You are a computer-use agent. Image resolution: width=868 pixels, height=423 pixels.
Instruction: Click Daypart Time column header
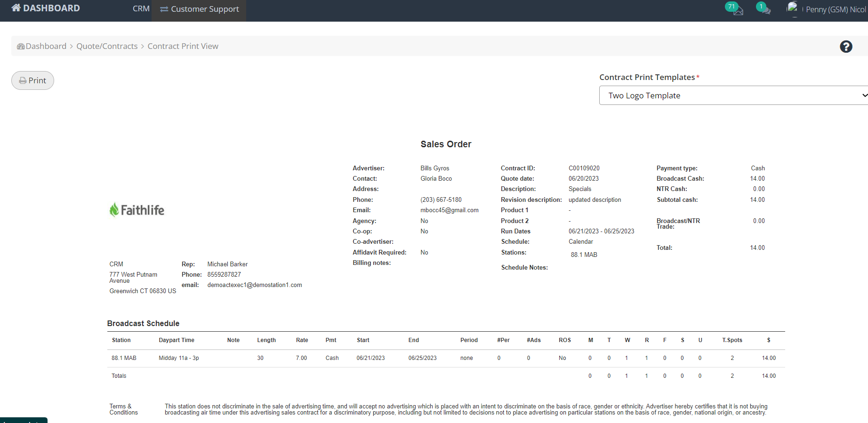[177, 340]
